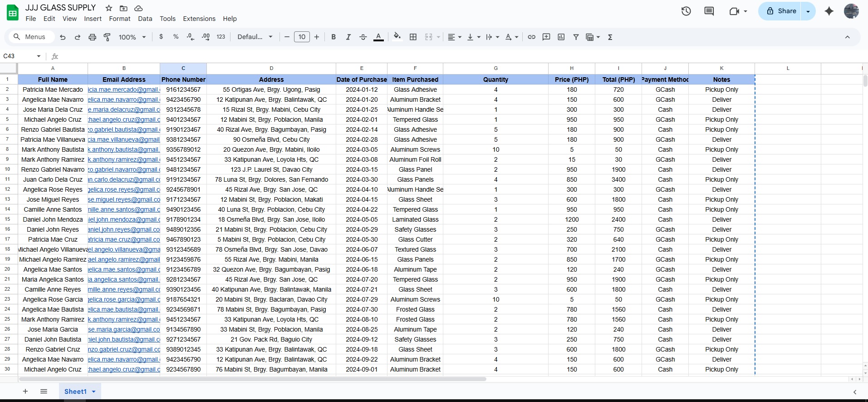868x402 pixels.
Task: Open the Google account avatar
Action: click(x=851, y=11)
